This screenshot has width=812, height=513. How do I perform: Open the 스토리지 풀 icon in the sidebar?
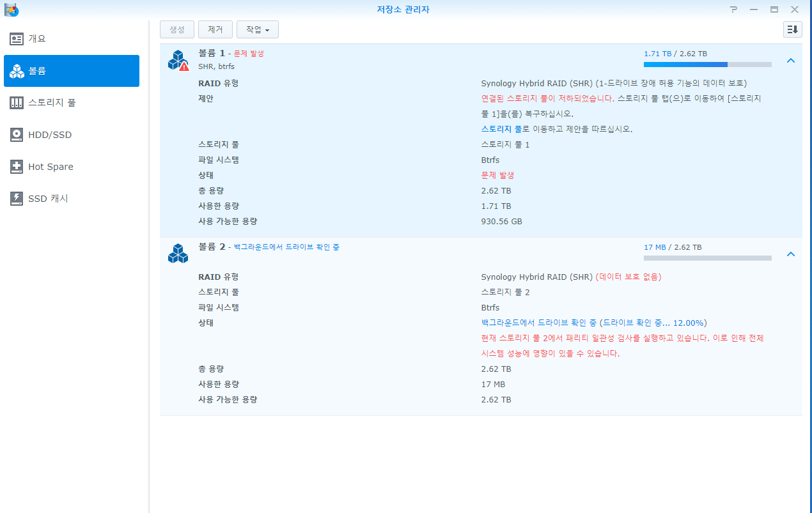coord(17,103)
